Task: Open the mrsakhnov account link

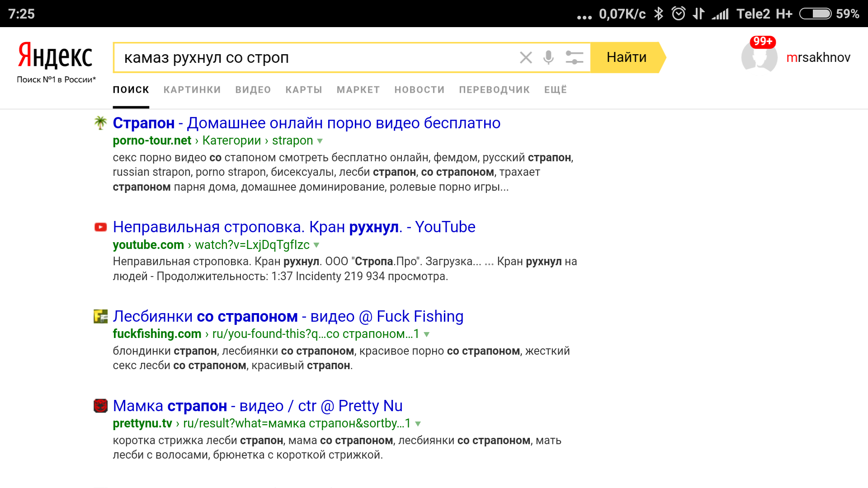Action: (x=818, y=57)
